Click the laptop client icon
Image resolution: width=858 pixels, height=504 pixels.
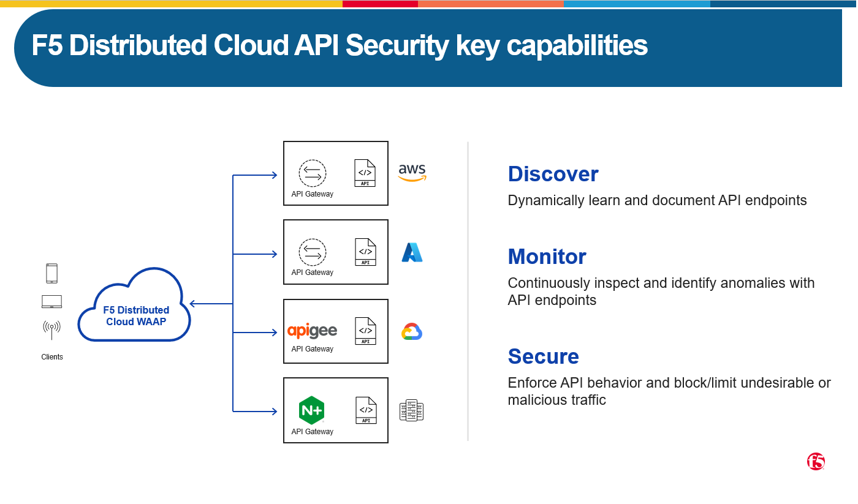51,301
